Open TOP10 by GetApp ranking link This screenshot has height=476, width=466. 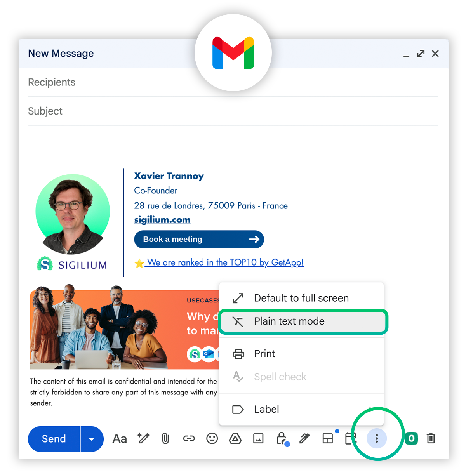225,263
